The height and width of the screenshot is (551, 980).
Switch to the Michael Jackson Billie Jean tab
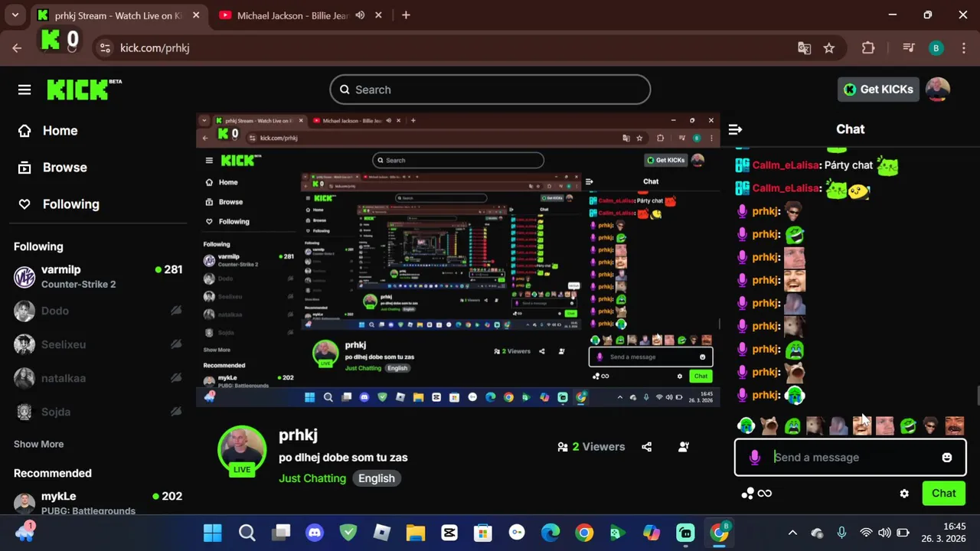tap(293, 15)
